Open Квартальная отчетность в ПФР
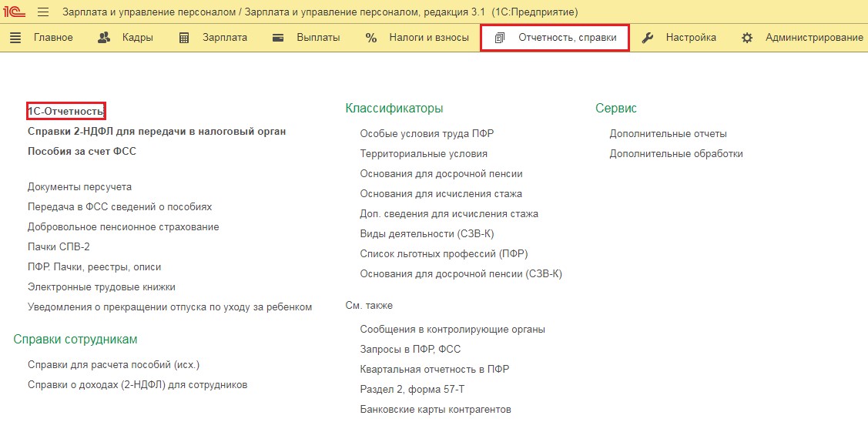The height and width of the screenshot is (422, 868). pyautogui.click(x=434, y=370)
